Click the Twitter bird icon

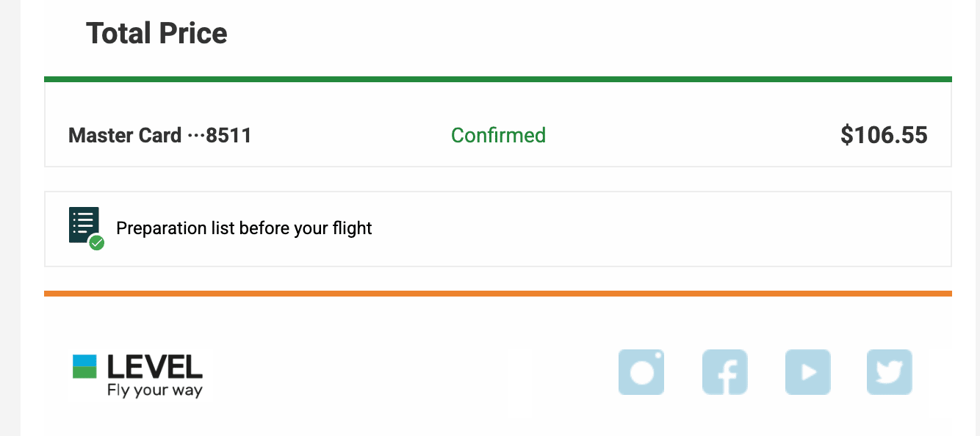pyautogui.click(x=890, y=372)
